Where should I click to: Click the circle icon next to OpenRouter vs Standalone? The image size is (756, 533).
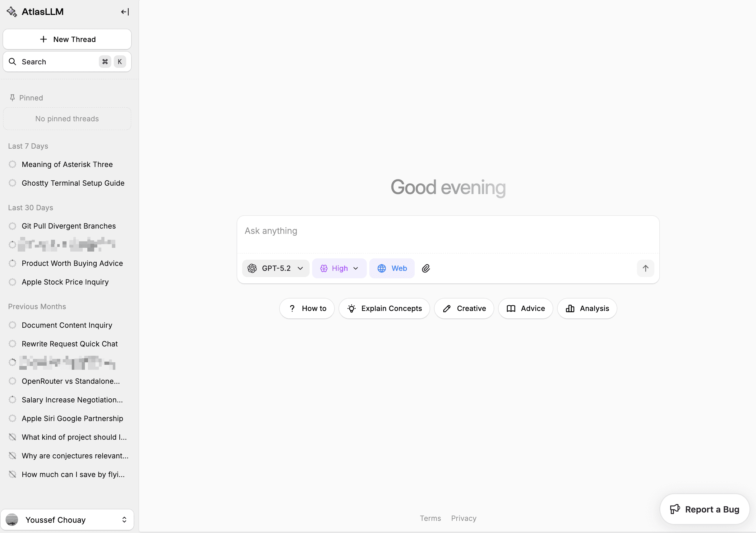pos(12,381)
